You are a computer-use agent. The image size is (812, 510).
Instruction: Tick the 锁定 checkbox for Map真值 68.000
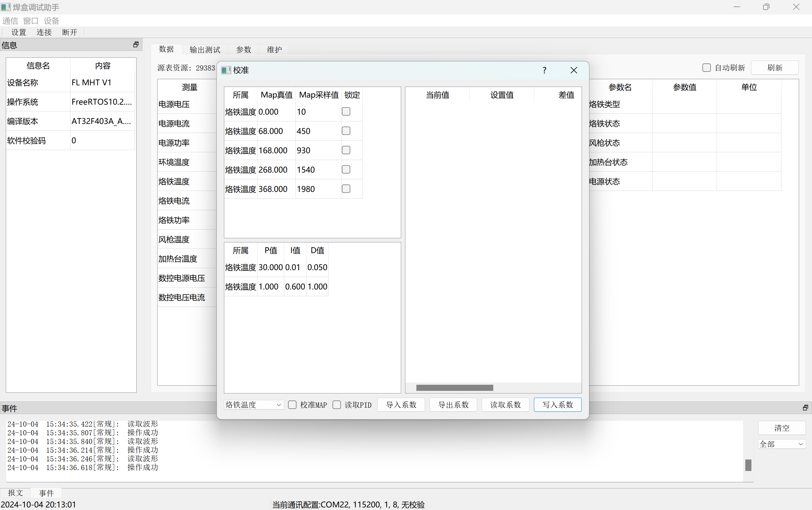346,131
